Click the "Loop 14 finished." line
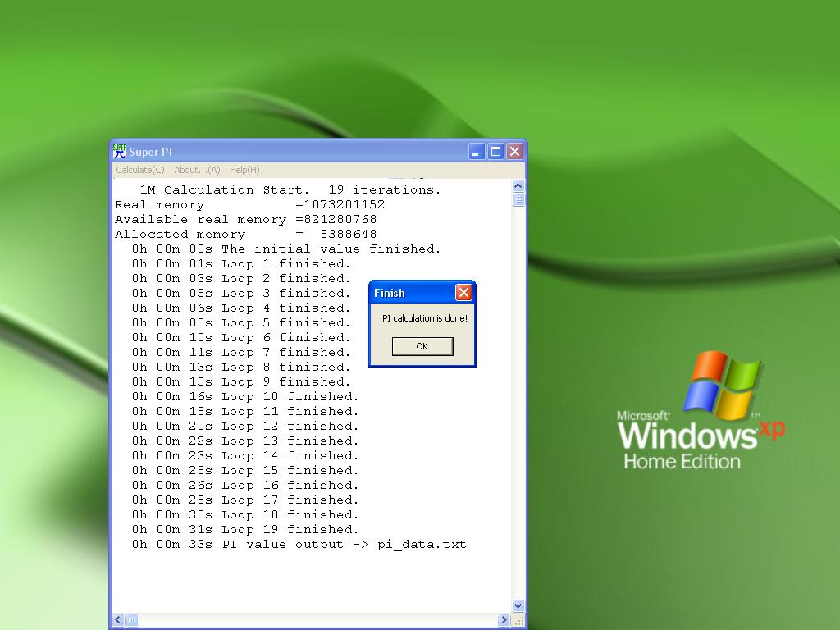Image resolution: width=840 pixels, height=630 pixels. coord(245,455)
